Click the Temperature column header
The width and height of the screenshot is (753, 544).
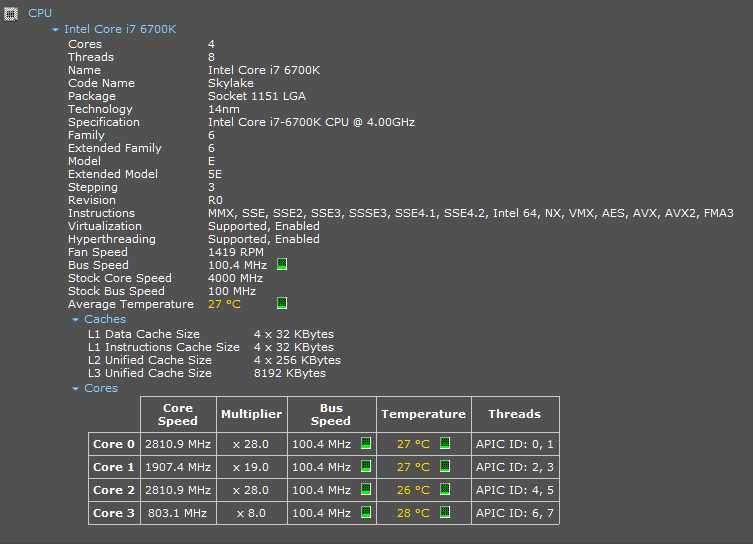pyautogui.click(x=424, y=414)
